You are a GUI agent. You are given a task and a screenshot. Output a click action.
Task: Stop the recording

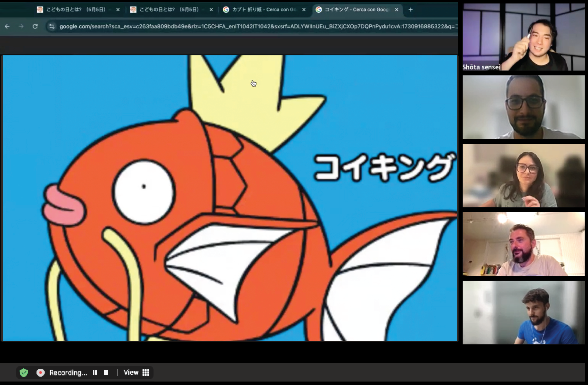(x=106, y=373)
